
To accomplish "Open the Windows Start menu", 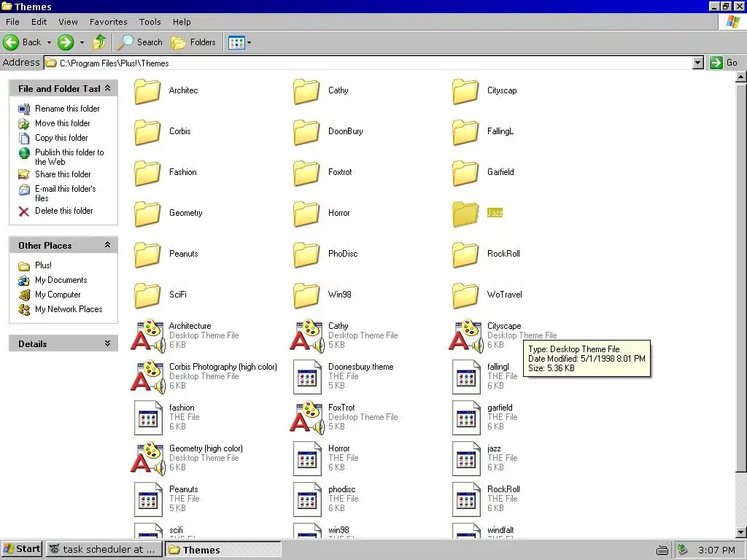I will tap(22, 549).
